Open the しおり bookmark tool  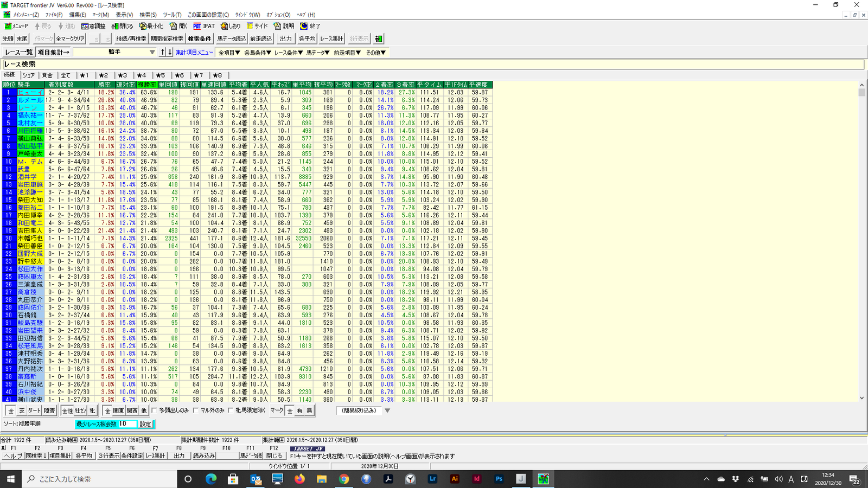(x=231, y=26)
